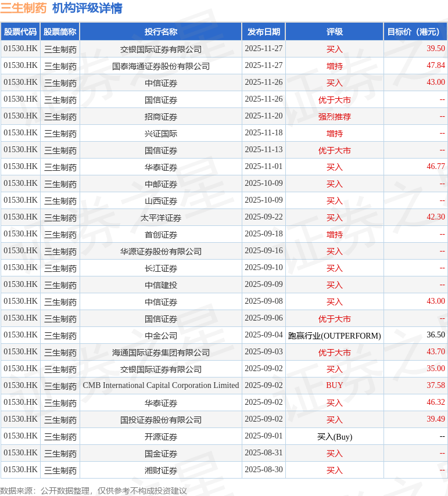Click 国投证券股份有限公司 cell

click(161, 420)
